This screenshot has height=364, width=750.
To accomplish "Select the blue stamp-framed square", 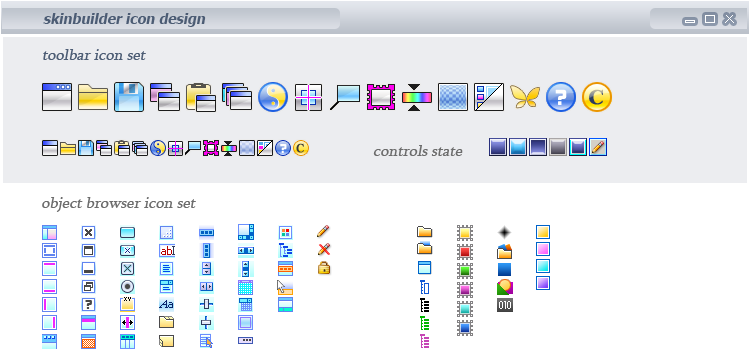I will 465,328.
